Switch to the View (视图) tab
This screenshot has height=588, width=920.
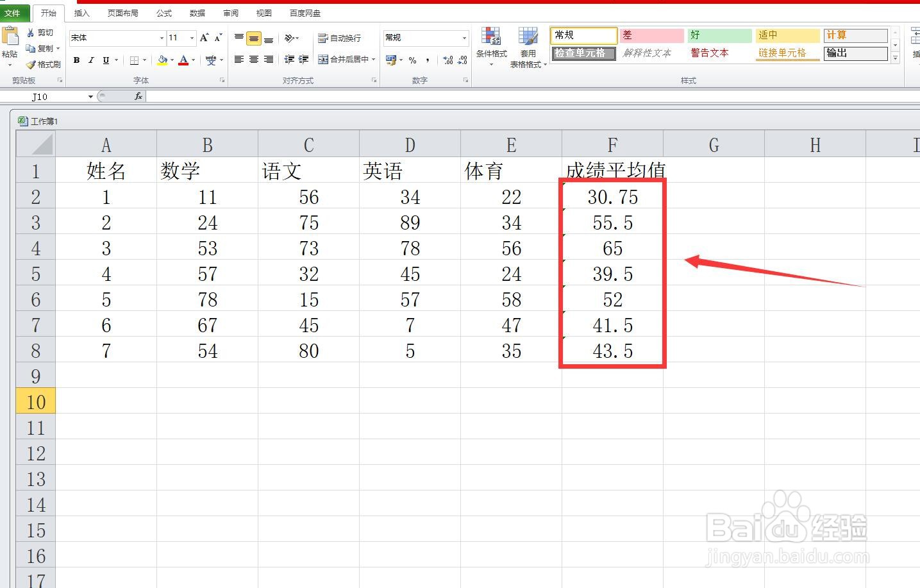[264, 13]
